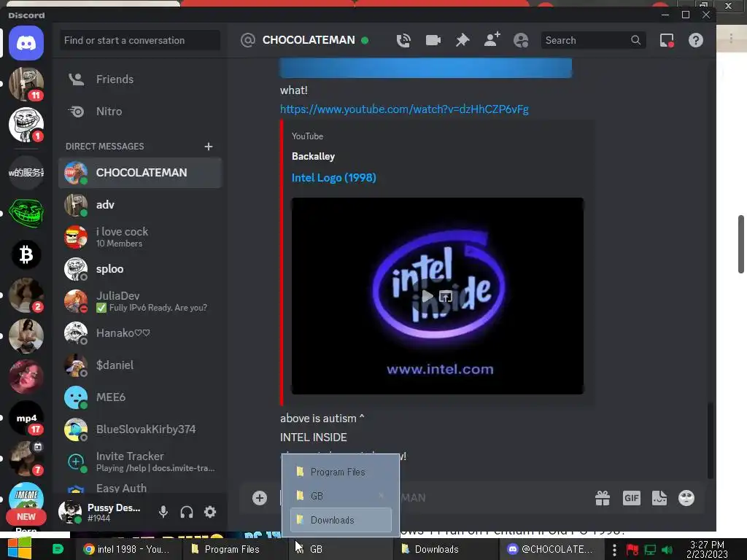This screenshot has height=560, width=747.
Task: Switch to @CHOCOLATE Discord taskbar window
Action: coord(551,549)
